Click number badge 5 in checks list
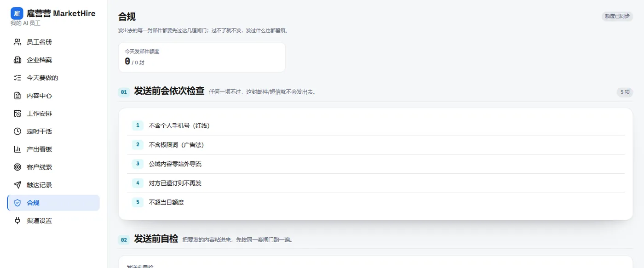 pos(138,202)
